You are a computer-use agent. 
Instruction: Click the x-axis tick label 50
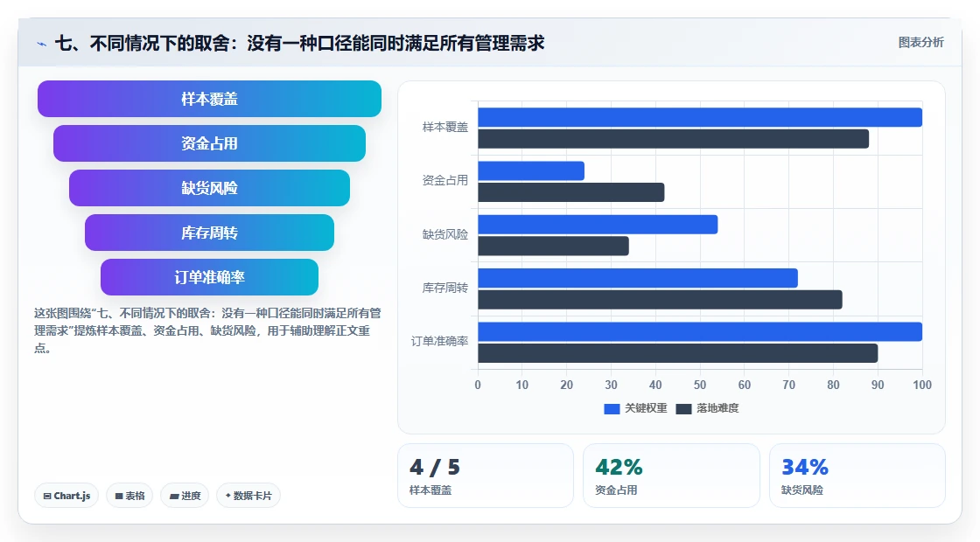[x=700, y=385]
